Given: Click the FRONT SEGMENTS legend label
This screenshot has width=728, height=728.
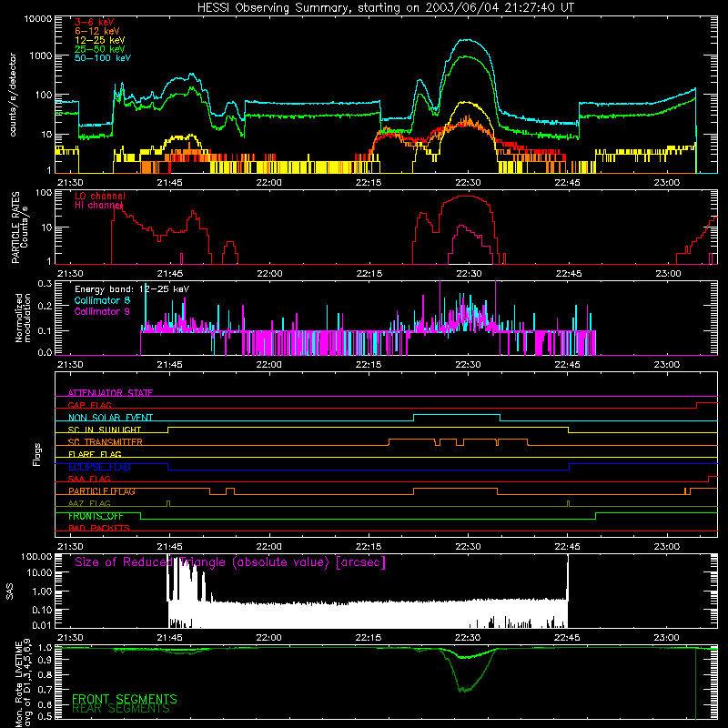Looking at the screenshot, I should click(125, 699).
